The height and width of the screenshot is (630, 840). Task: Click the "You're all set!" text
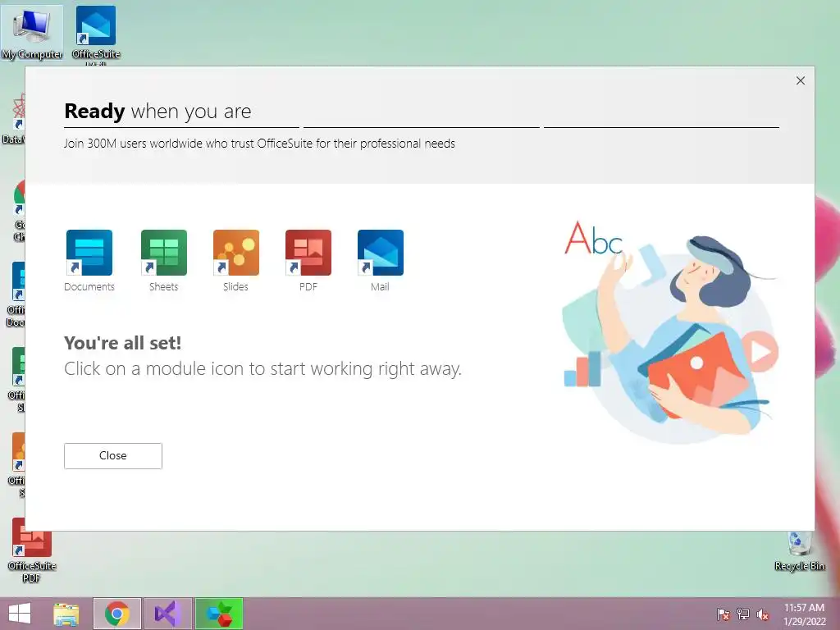point(123,343)
